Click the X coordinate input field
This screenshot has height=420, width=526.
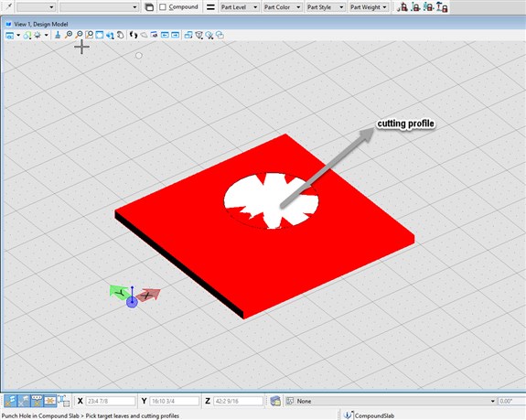point(111,401)
